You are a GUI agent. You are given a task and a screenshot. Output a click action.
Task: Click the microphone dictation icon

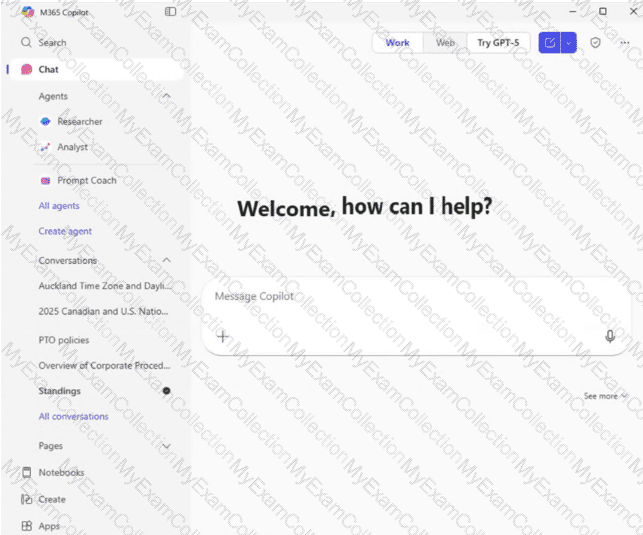point(610,336)
